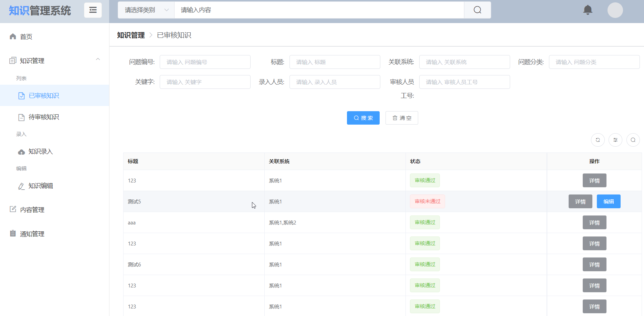Open 待审核知识 in the sidebar

click(x=55, y=117)
